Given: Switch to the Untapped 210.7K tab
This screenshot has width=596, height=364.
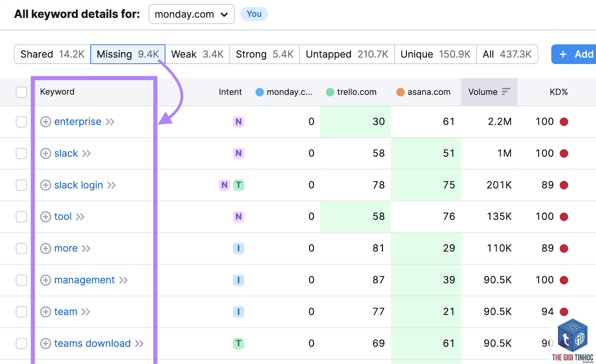Looking at the screenshot, I should click(347, 54).
